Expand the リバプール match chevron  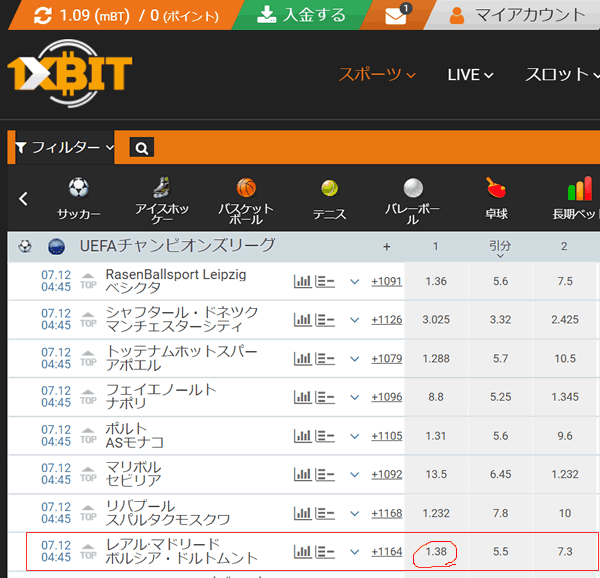click(x=355, y=514)
